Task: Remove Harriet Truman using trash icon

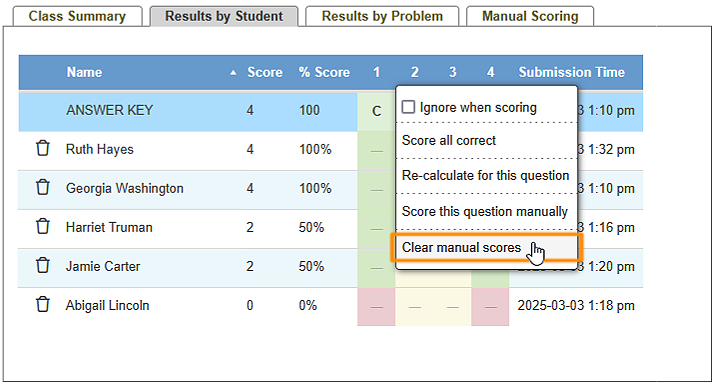Action: [43, 226]
